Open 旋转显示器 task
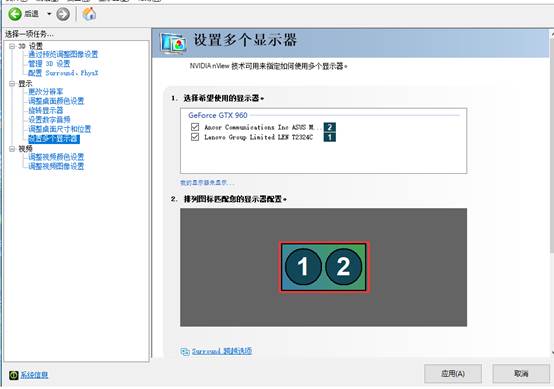 (46, 110)
